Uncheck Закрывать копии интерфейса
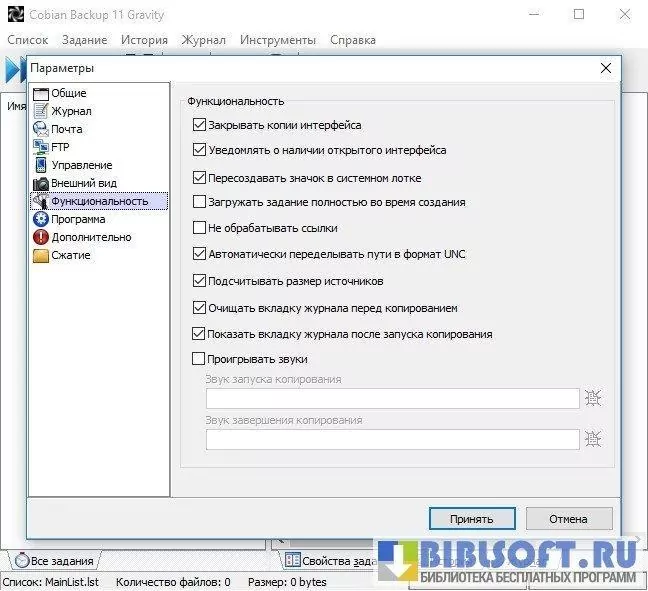 (x=198, y=125)
